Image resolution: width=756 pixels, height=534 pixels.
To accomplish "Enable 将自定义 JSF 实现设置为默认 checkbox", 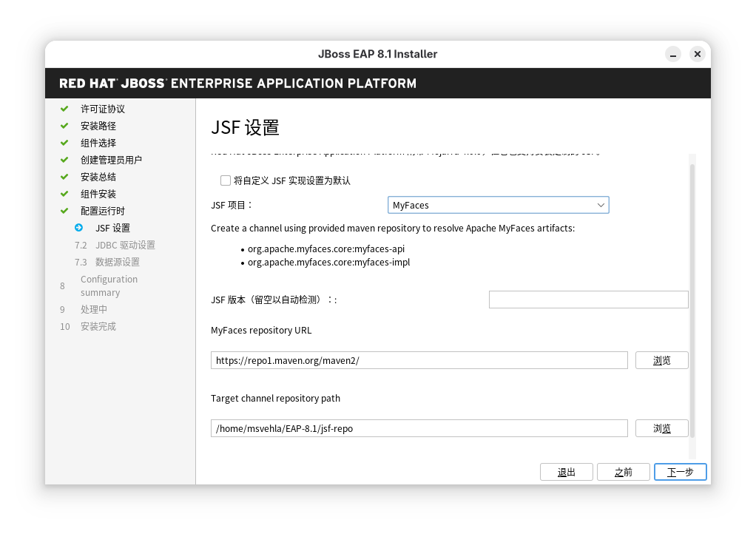I will 226,180.
